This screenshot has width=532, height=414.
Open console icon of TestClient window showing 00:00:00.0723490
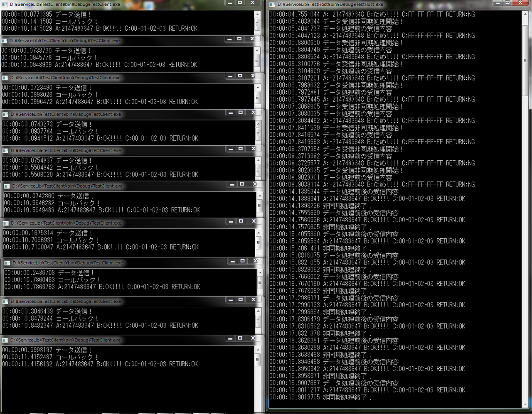point(5,78)
